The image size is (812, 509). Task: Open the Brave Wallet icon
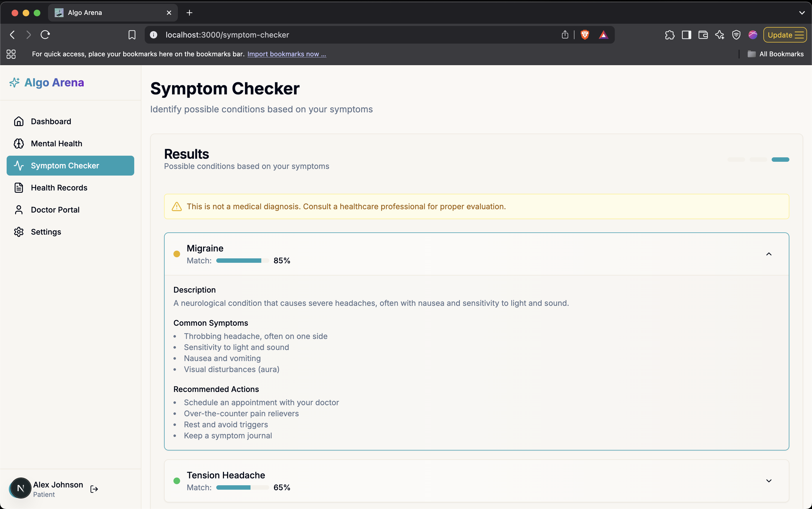tap(703, 35)
